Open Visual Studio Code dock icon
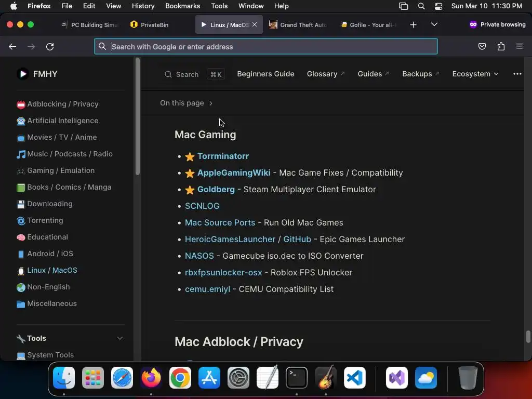The image size is (532, 399). [x=355, y=378]
